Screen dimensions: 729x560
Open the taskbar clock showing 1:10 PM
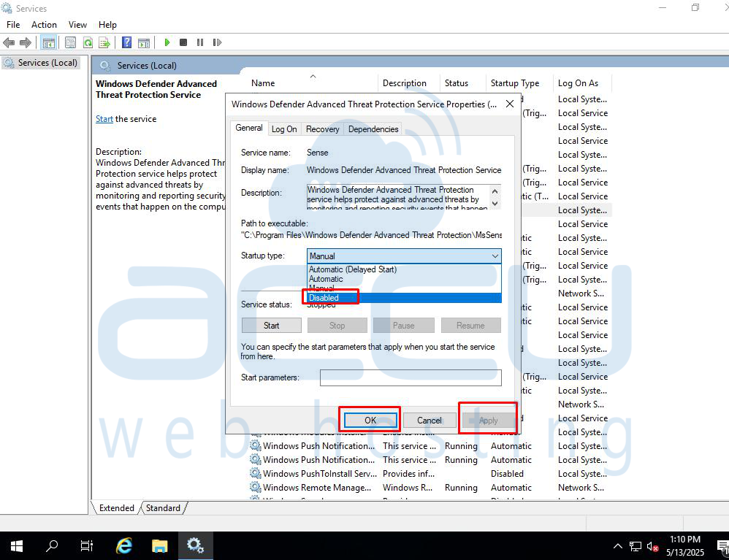pos(685,545)
